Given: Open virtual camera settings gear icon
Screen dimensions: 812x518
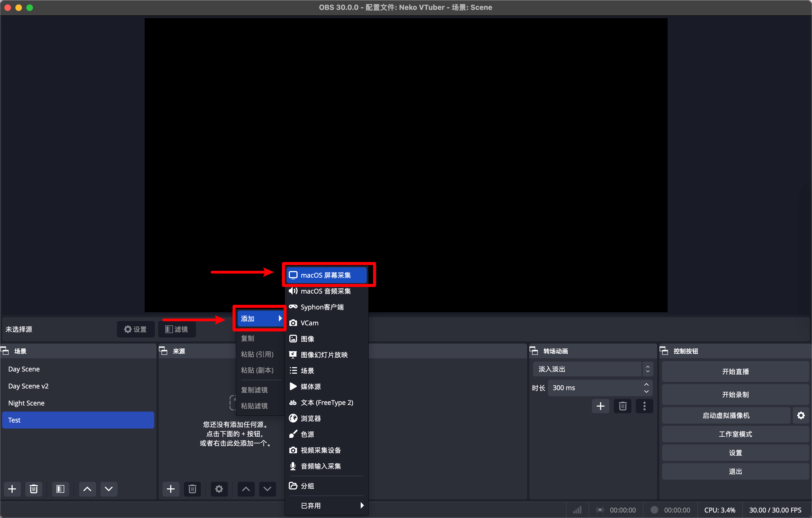Looking at the screenshot, I should [x=801, y=415].
